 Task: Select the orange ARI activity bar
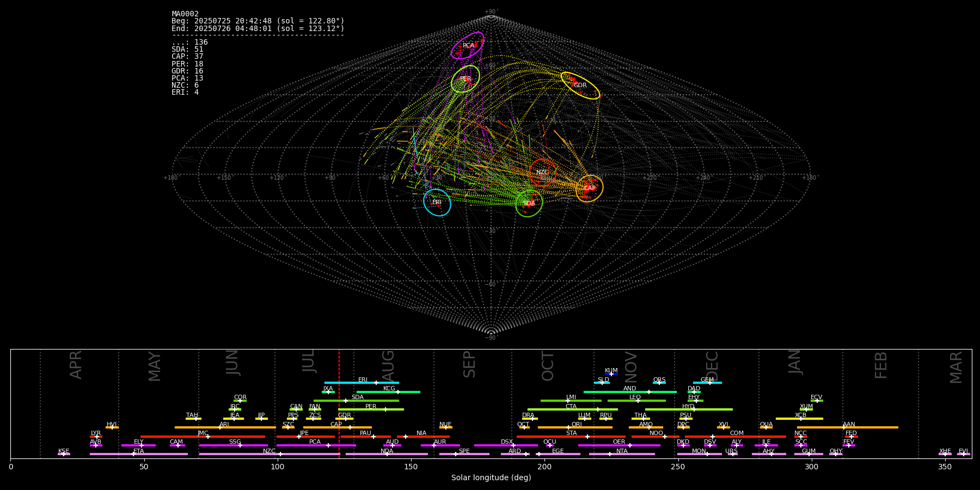[x=225, y=427]
